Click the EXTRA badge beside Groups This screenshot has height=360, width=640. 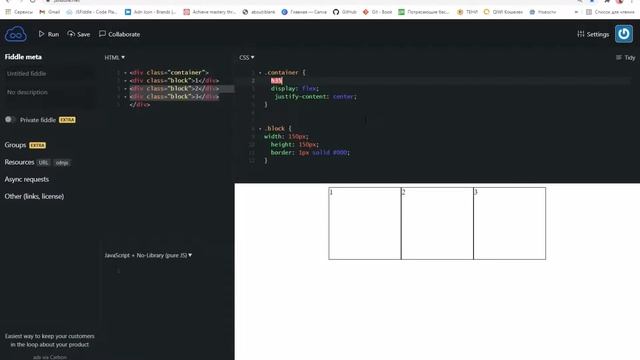[x=38, y=145]
